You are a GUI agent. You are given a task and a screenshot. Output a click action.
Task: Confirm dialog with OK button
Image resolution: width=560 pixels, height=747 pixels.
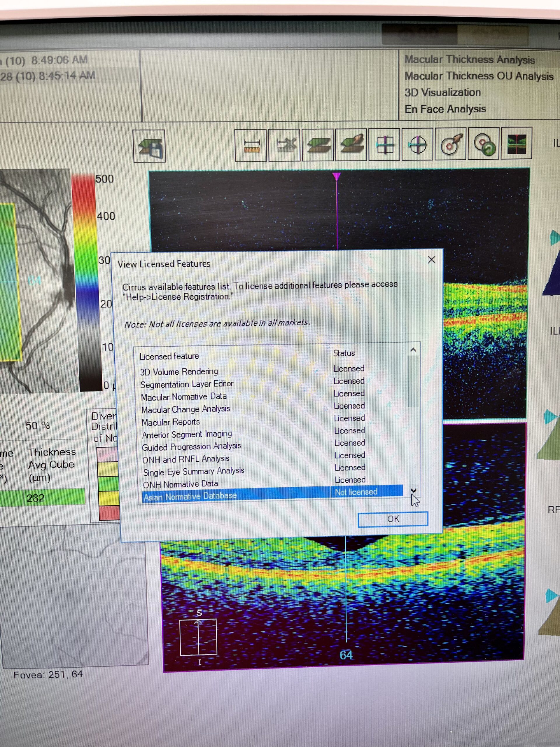click(x=393, y=519)
